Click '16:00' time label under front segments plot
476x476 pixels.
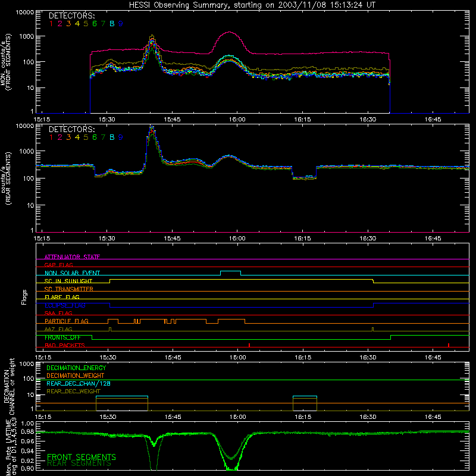click(237, 120)
